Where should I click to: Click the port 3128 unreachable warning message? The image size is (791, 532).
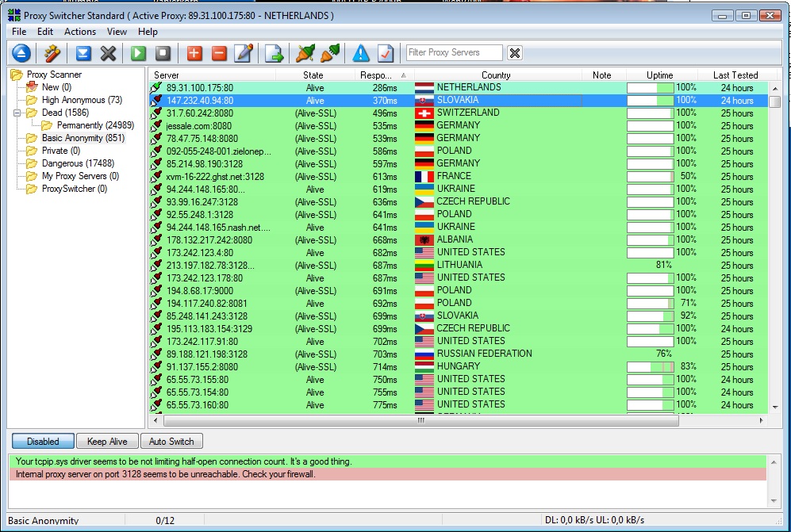(387, 474)
